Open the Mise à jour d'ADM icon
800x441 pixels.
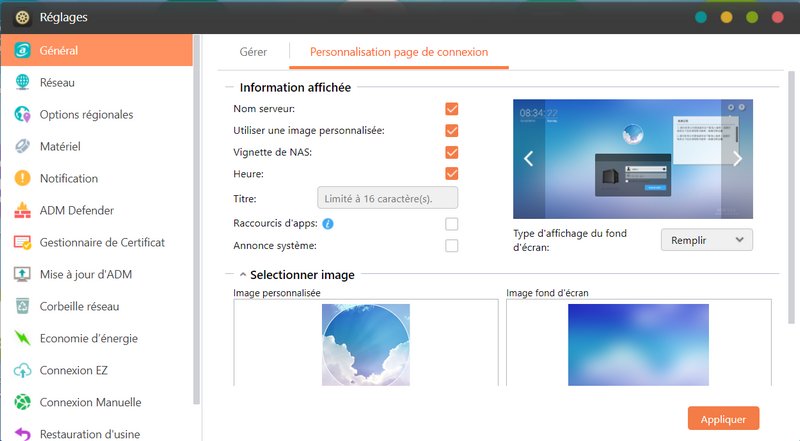[22, 274]
